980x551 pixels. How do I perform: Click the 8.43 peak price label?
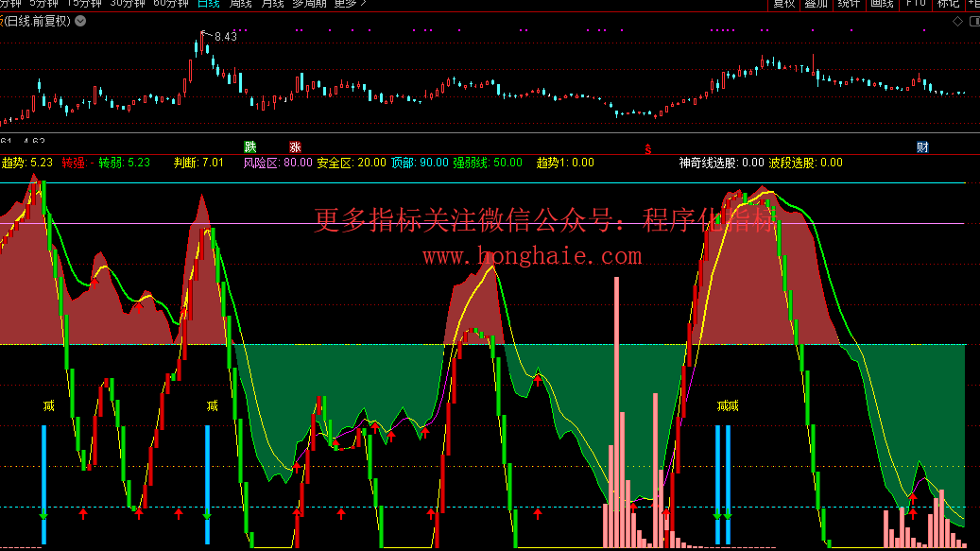pos(226,37)
